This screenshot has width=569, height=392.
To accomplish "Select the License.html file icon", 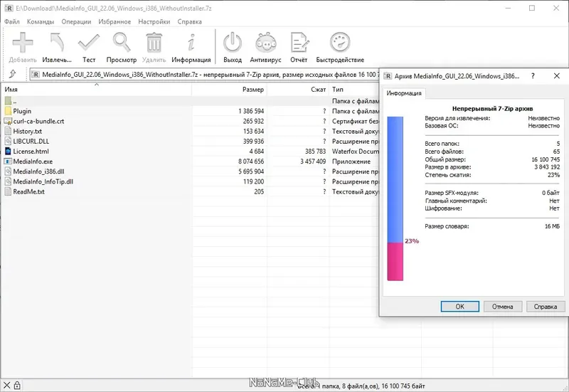I will click(9, 152).
